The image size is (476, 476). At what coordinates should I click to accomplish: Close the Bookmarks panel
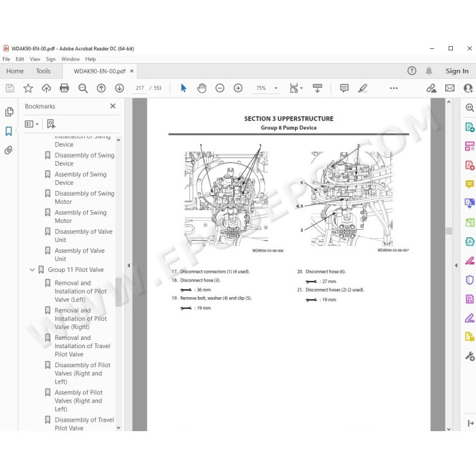coord(113,106)
